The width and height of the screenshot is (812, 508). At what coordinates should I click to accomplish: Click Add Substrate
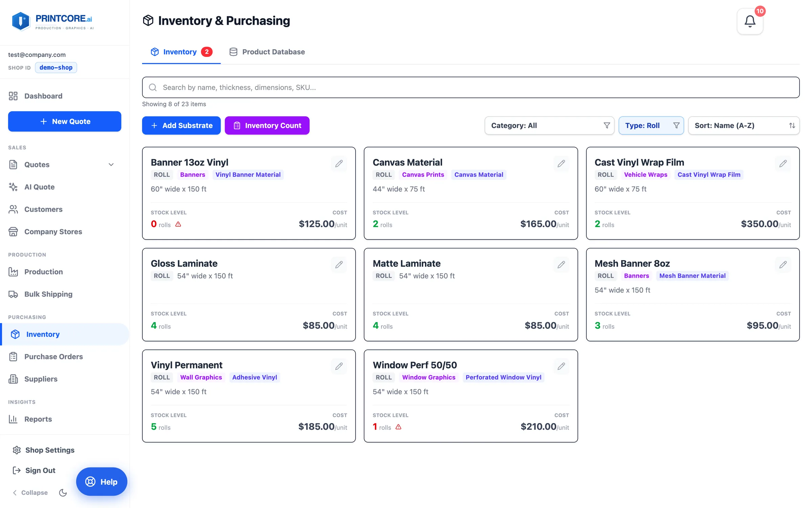click(x=181, y=126)
